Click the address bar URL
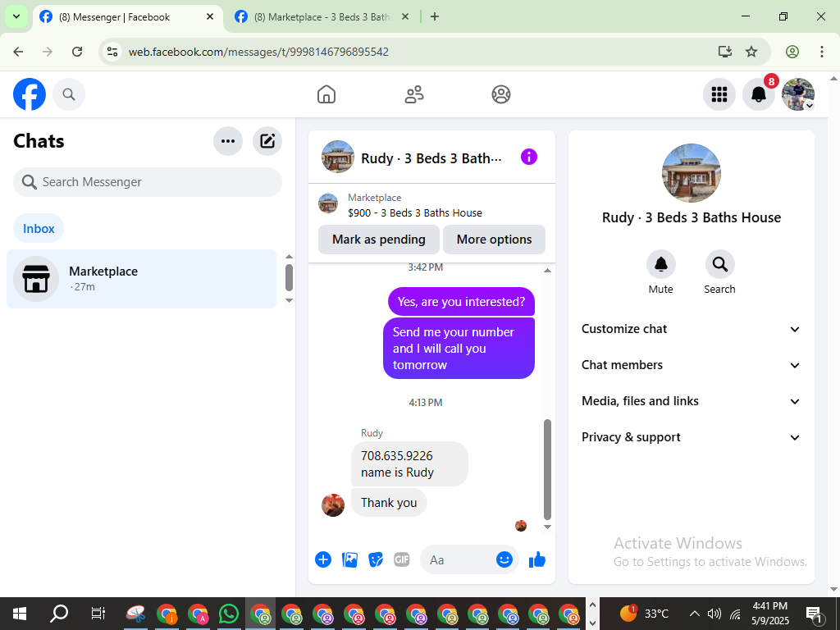Screen dimensions: 840x630 [258, 52]
